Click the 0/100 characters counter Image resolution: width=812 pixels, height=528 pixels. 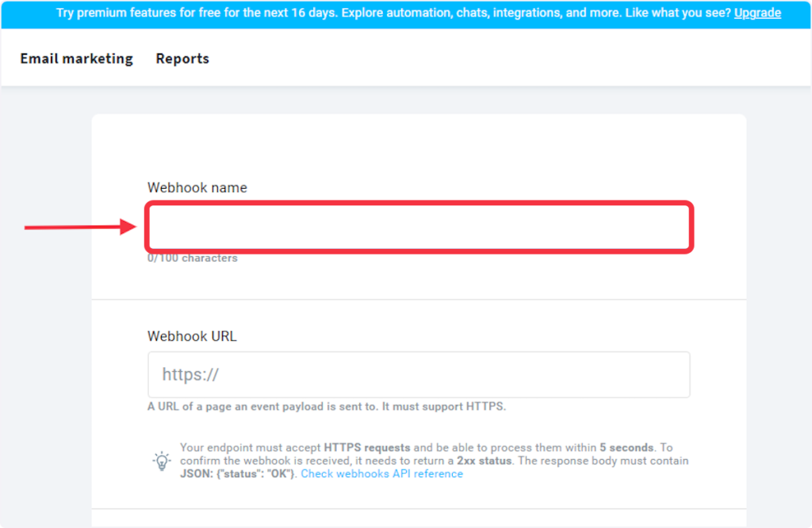coord(193,258)
